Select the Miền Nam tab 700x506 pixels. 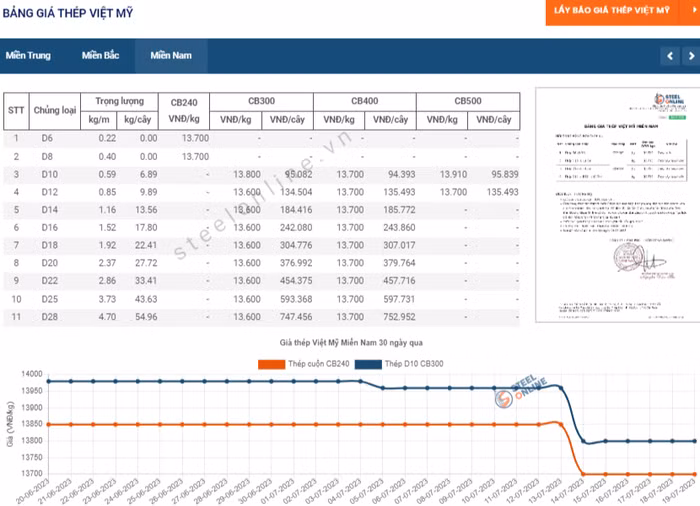click(171, 55)
